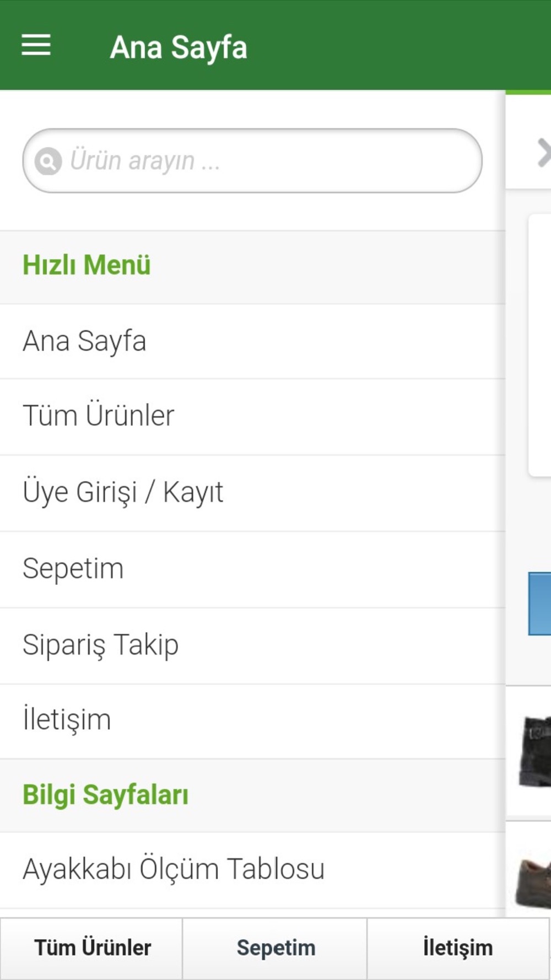Click the Bilgi Sayfaları section header
551x980 pixels.
105,795
